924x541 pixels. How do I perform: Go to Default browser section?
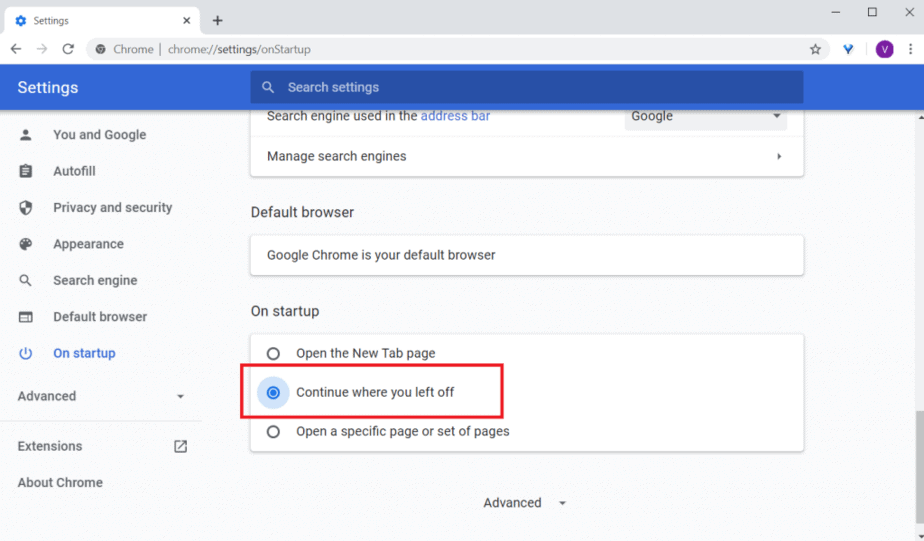click(100, 317)
